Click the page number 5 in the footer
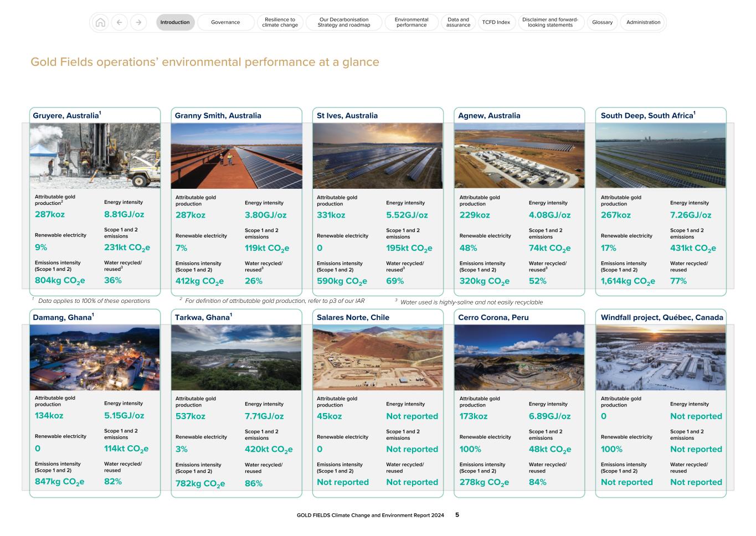This screenshot has width=756, height=536. [456, 514]
